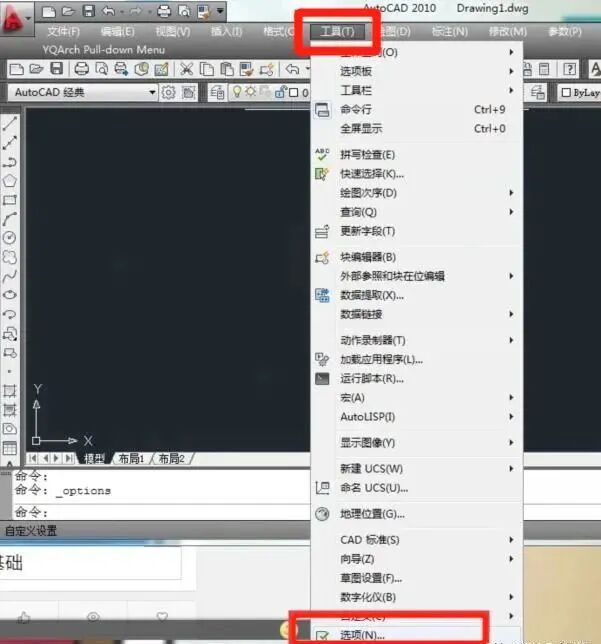Switch to the 布局2 layout tab
Viewport: 601px width, 644px height.
click(x=171, y=458)
